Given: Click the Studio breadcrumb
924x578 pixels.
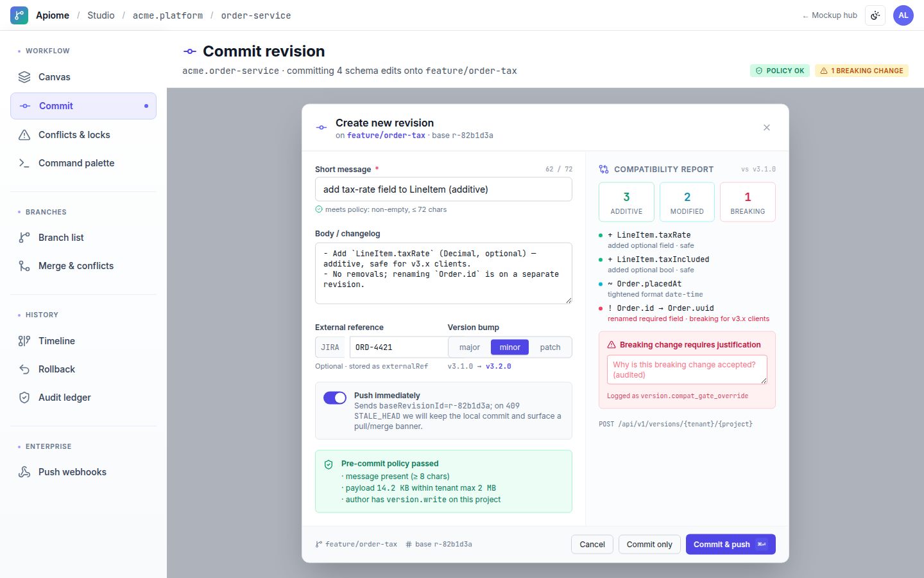Looking at the screenshot, I should 101,15.
